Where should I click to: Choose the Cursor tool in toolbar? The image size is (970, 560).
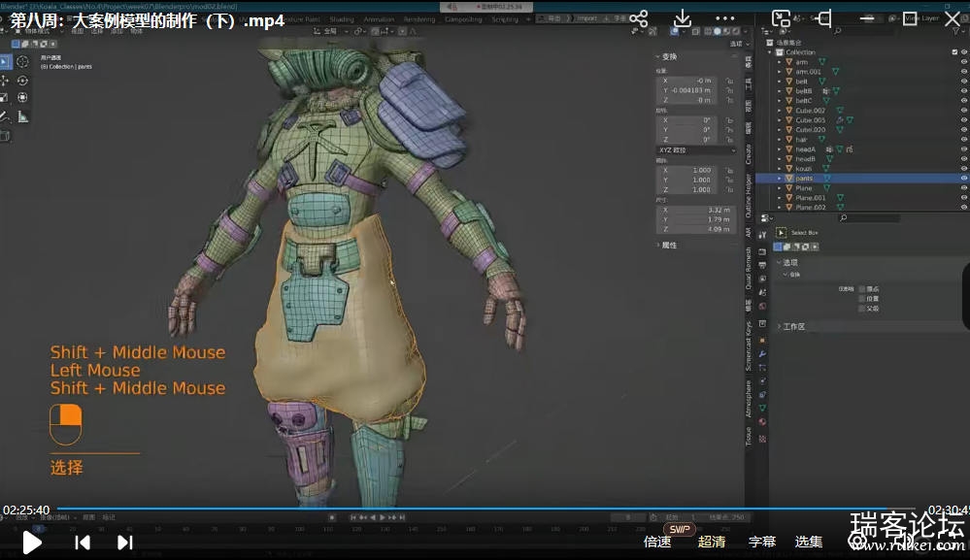pos(22,61)
